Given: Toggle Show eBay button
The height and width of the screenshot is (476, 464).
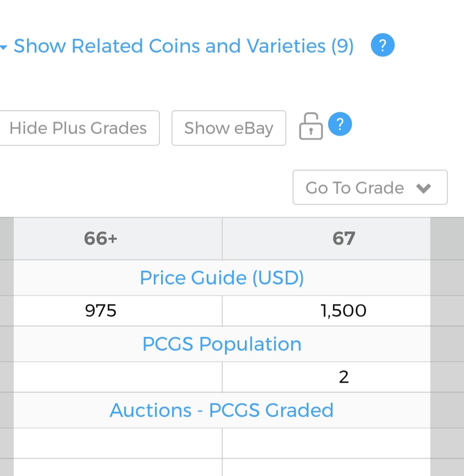Looking at the screenshot, I should coord(229,128).
